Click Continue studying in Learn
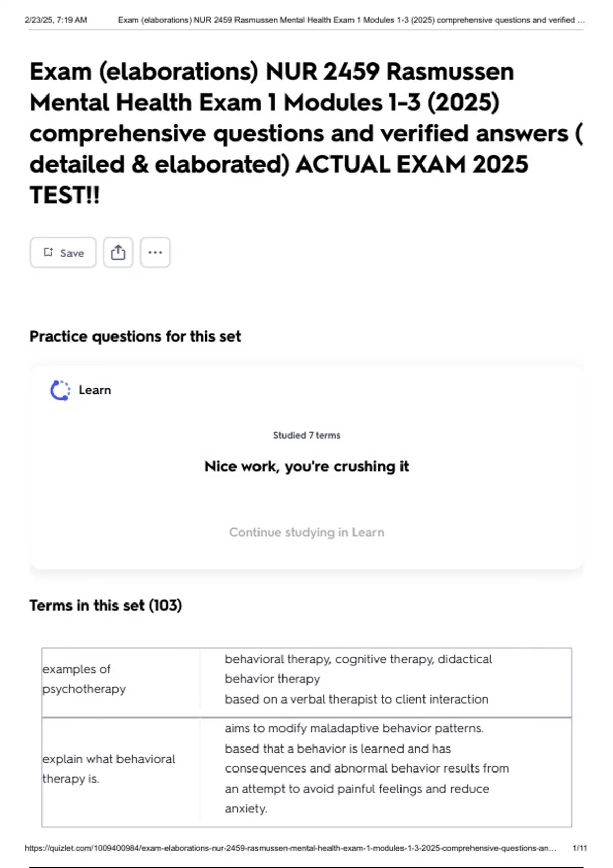Image resolution: width=613 pixels, height=868 pixels. (x=306, y=532)
